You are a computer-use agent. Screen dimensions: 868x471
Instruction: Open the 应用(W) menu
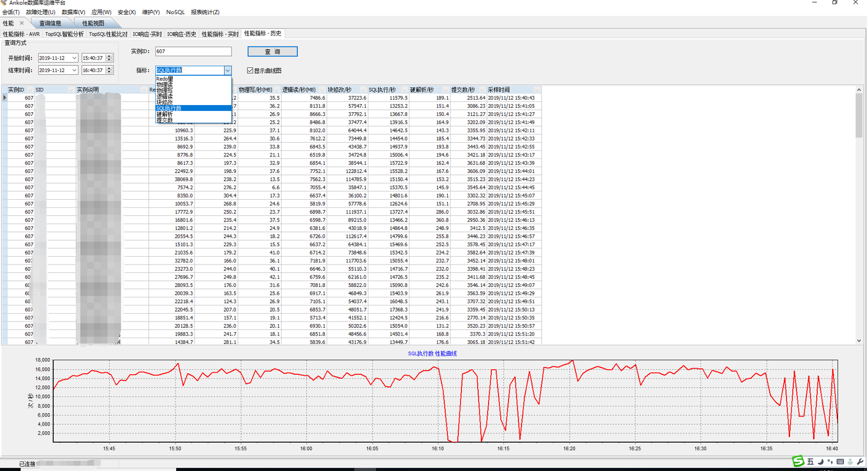(101, 12)
